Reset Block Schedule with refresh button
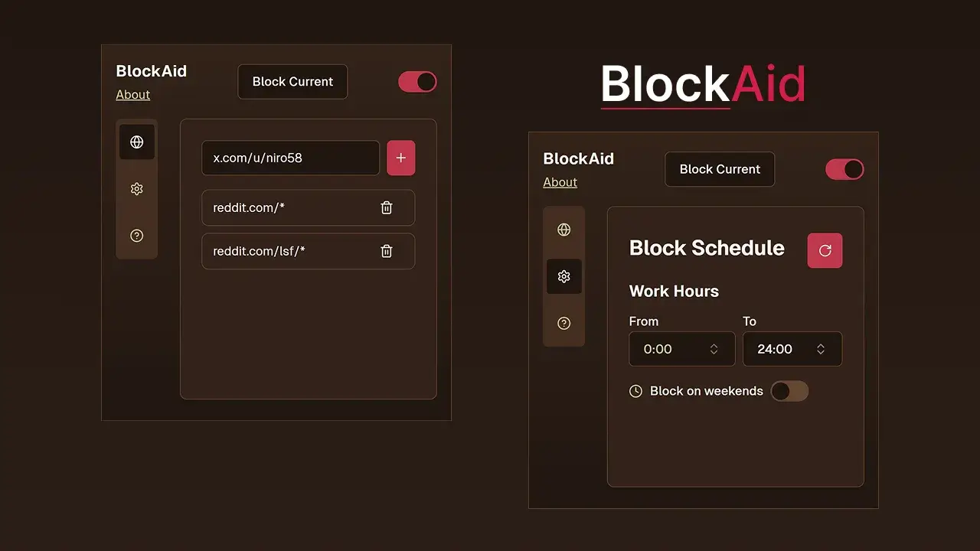The height and width of the screenshot is (551, 980). [x=825, y=250]
